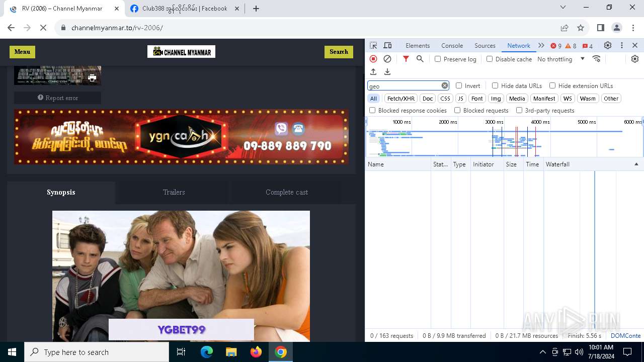Click Report error button

click(x=58, y=98)
